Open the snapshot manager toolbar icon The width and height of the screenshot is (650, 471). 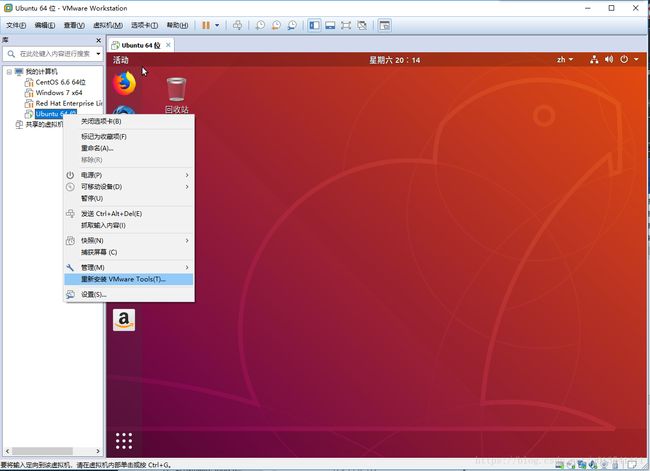click(292, 25)
